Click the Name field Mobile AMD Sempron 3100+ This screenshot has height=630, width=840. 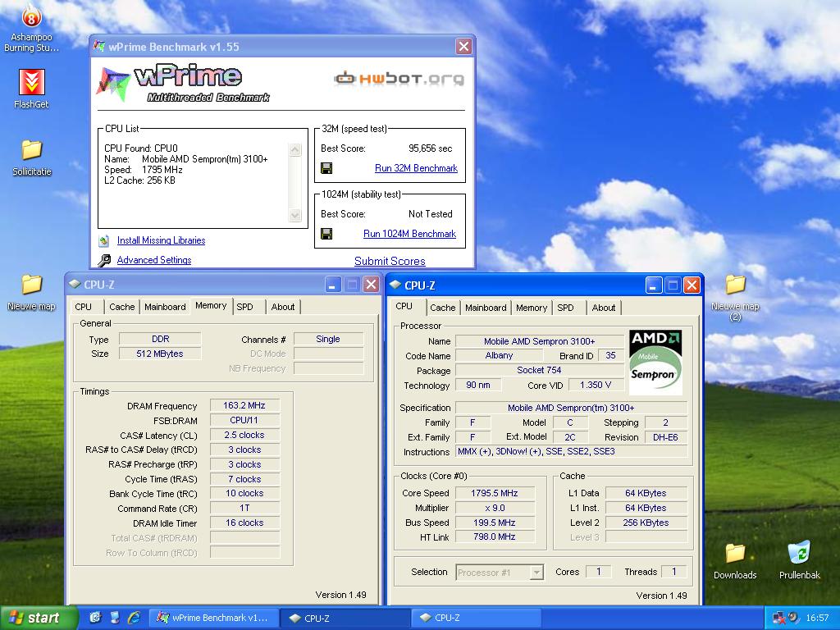pyautogui.click(x=540, y=341)
